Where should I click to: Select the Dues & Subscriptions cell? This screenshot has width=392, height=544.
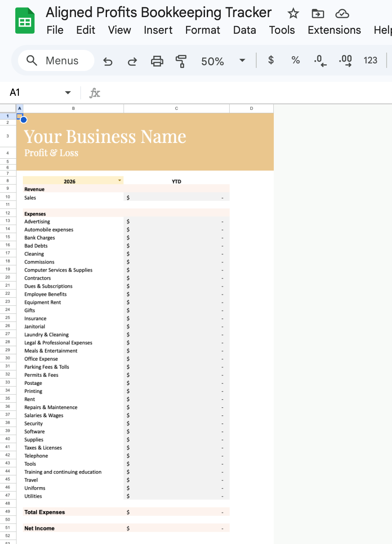73,286
